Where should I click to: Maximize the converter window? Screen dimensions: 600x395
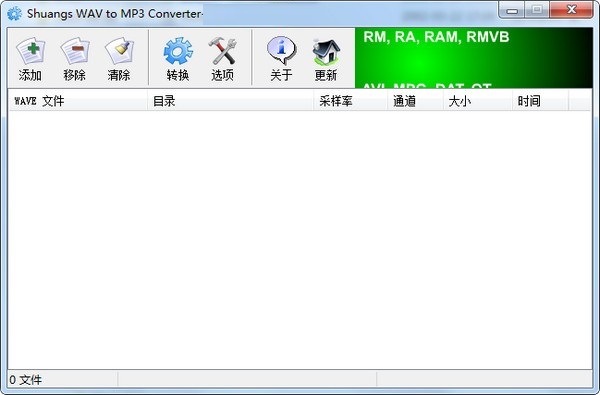point(537,10)
